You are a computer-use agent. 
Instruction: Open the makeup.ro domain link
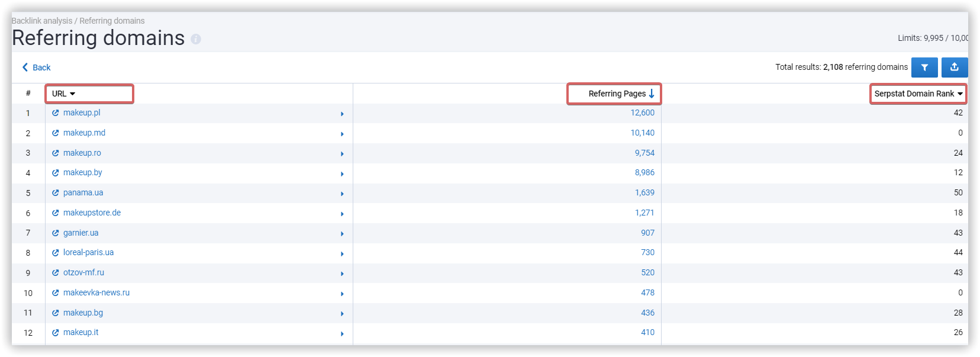coord(82,153)
